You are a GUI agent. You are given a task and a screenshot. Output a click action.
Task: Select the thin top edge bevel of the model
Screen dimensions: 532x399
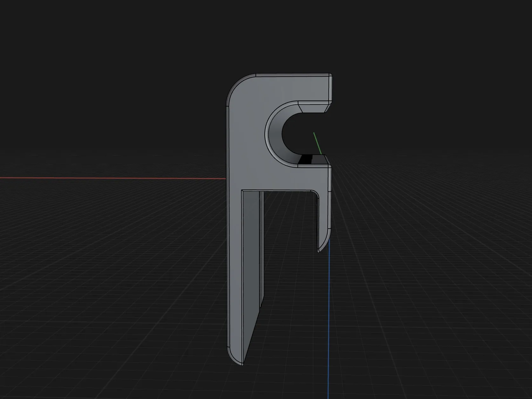(x=292, y=75)
